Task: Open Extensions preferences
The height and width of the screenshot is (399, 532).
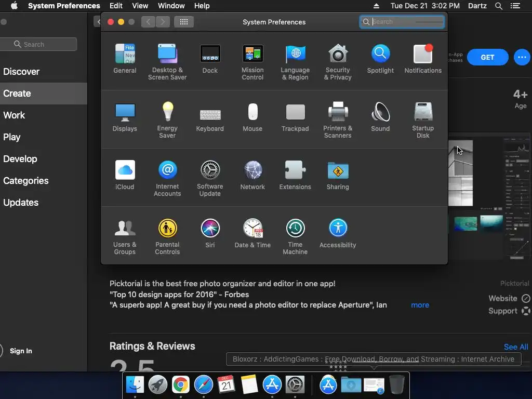Action: (295, 176)
